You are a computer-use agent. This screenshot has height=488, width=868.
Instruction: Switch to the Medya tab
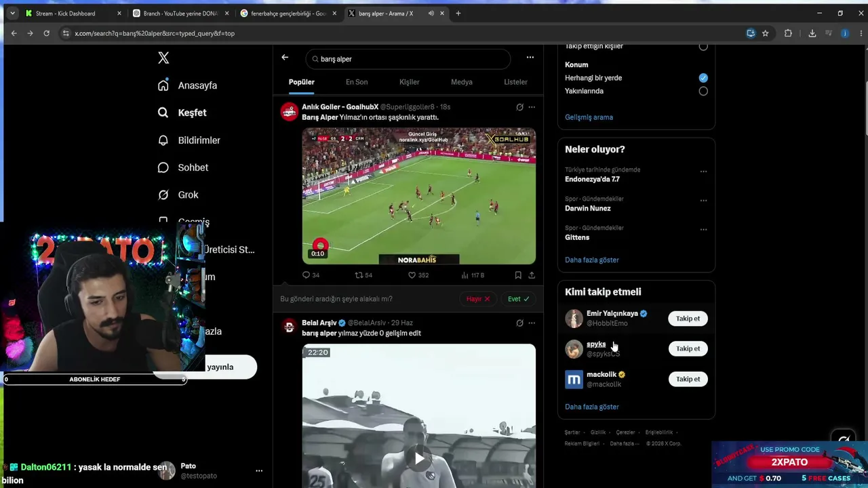coord(462,82)
